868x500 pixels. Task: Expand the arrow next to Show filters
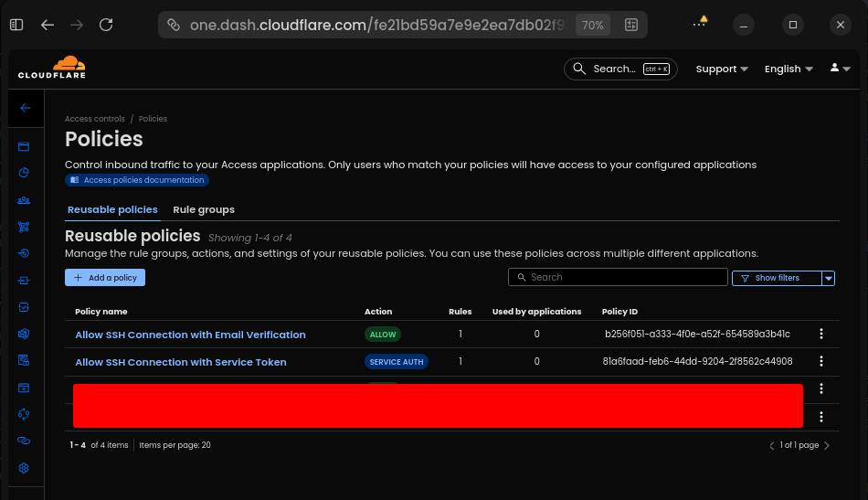pyautogui.click(x=829, y=278)
